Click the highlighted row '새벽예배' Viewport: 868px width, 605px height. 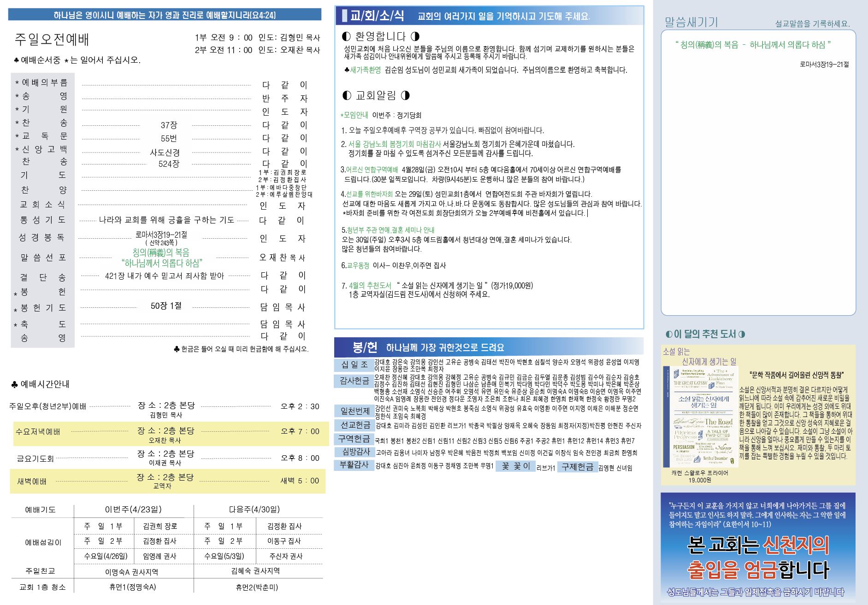pyautogui.click(x=168, y=481)
